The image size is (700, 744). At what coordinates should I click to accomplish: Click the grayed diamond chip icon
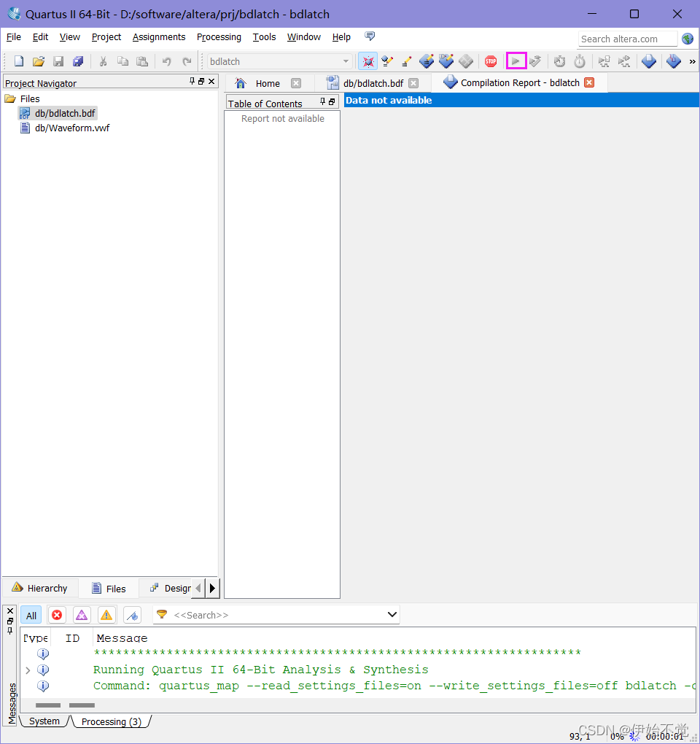[466, 61]
